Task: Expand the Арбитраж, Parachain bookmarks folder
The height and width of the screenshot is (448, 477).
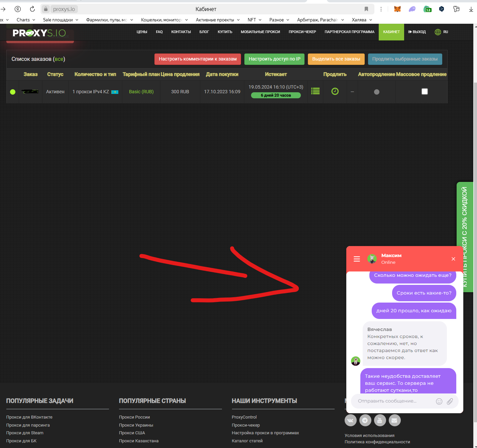Action: (x=321, y=20)
